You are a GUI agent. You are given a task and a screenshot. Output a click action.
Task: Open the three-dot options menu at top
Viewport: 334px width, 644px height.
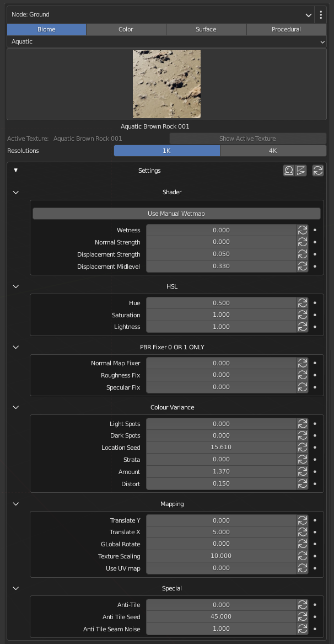tap(321, 15)
